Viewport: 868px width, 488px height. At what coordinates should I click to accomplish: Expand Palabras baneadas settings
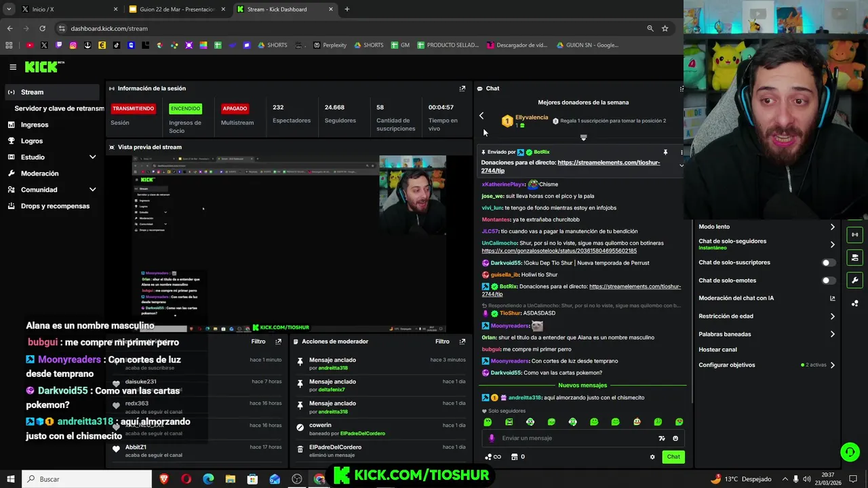[x=767, y=334]
